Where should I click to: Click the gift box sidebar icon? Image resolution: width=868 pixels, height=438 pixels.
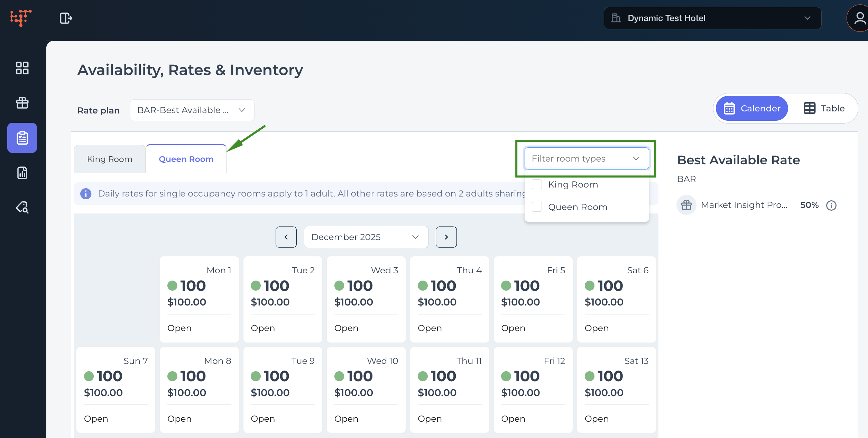pyautogui.click(x=22, y=103)
